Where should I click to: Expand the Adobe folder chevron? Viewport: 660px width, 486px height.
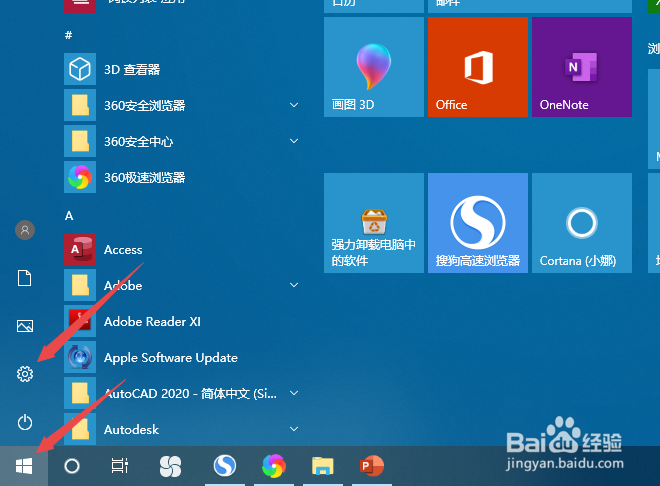(294, 285)
